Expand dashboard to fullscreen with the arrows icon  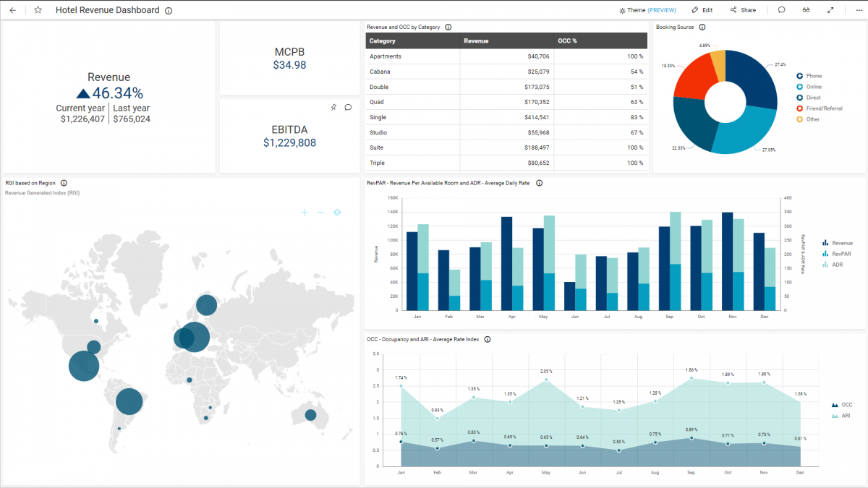(x=830, y=10)
